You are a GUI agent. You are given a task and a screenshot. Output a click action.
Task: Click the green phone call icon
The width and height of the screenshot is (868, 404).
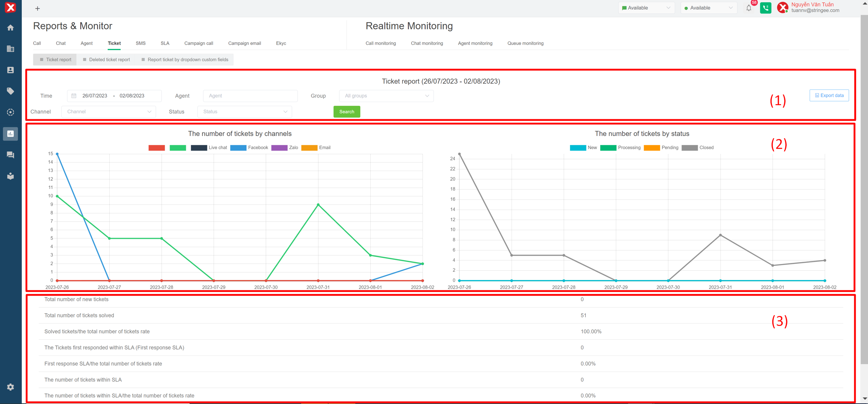pos(766,8)
